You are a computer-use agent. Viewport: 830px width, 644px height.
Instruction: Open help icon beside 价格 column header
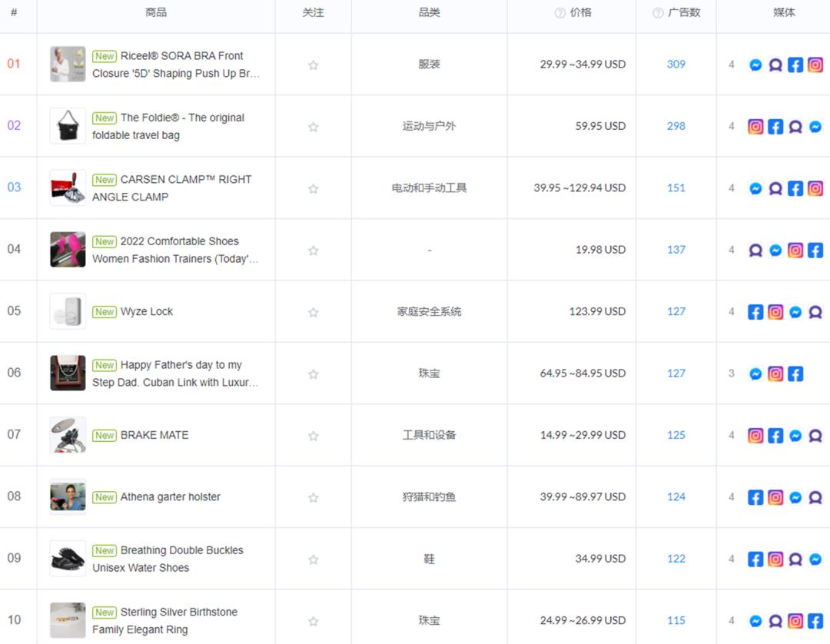click(x=560, y=13)
